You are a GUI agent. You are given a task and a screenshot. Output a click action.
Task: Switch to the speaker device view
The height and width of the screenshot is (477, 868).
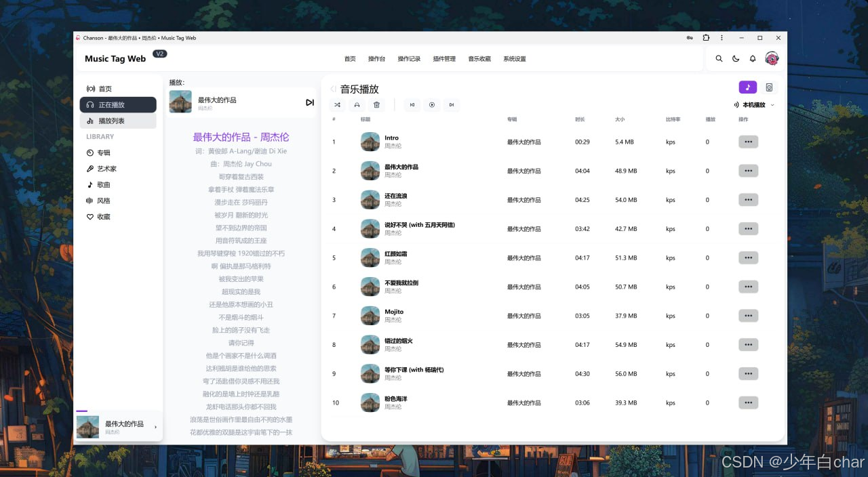pyautogui.click(x=769, y=87)
